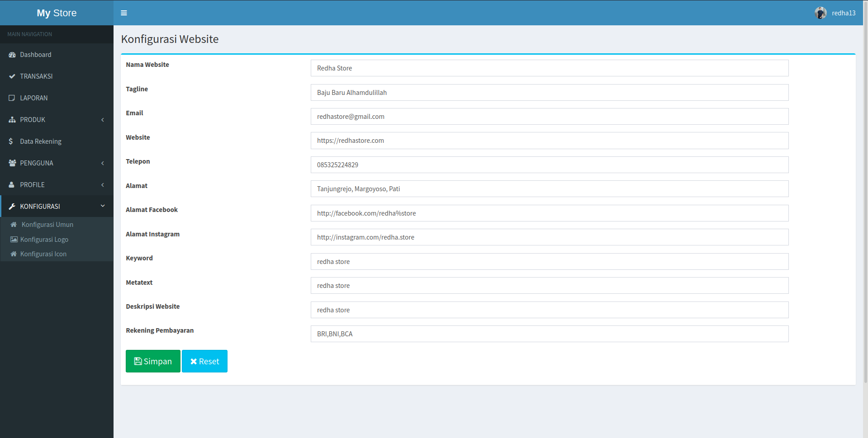The width and height of the screenshot is (868, 438).
Task: Click the green Simpan button
Action: [x=152, y=361]
